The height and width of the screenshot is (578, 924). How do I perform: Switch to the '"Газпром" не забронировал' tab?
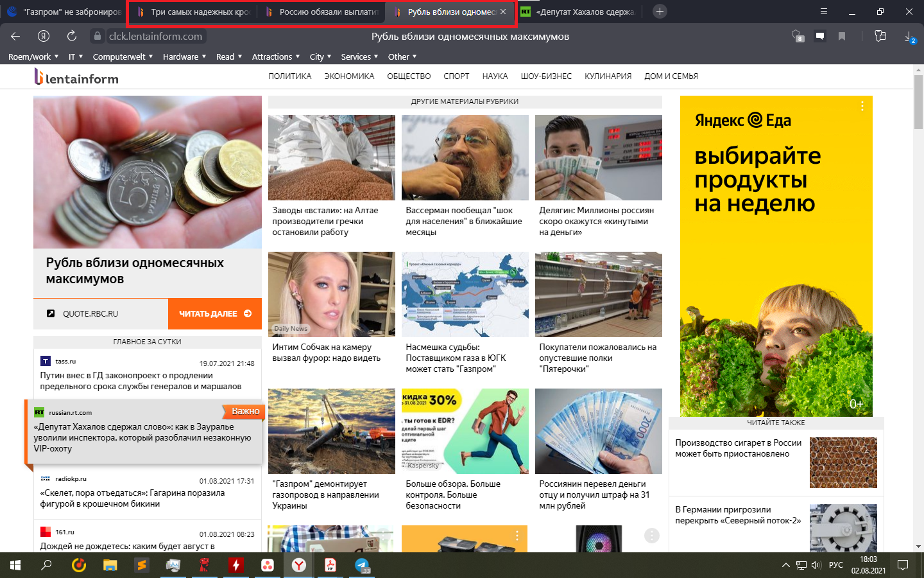(x=64, y=12)
